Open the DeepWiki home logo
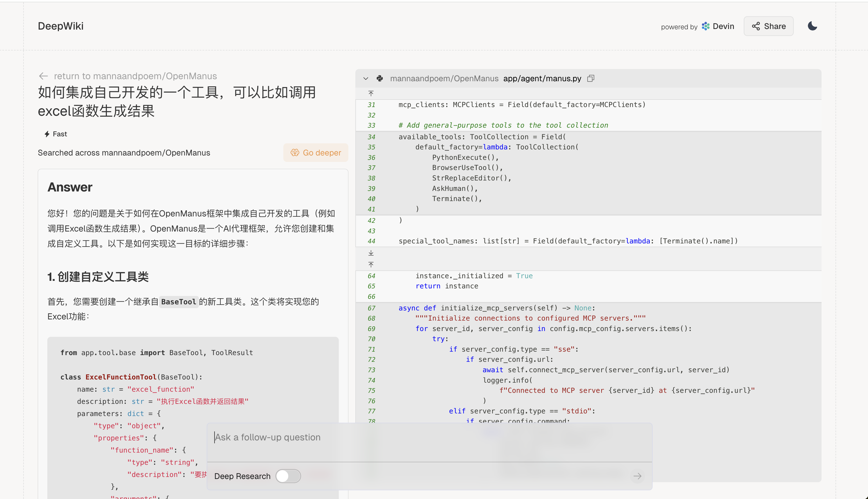The height and width of the screenshot is (499, 868). click(x=61, y=26)
